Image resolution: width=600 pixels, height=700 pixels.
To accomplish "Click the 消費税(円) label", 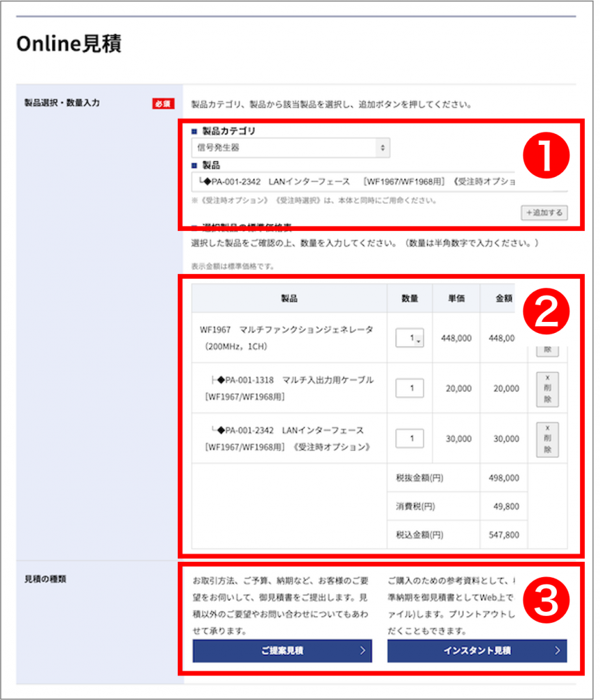I will 415,507.
